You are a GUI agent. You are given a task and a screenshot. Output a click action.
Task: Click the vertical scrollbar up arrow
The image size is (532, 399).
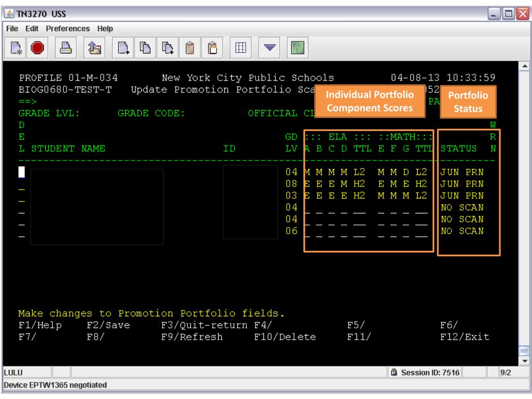coord(525,66)
